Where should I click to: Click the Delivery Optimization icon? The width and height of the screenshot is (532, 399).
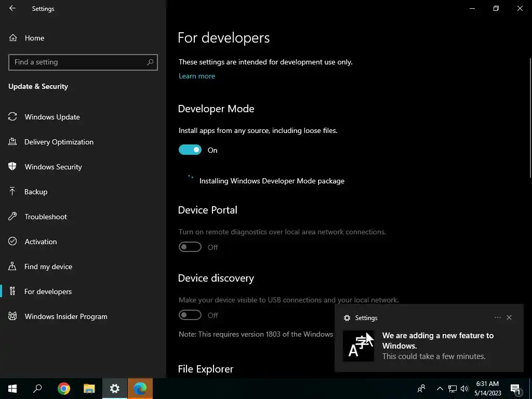point(12,141)
